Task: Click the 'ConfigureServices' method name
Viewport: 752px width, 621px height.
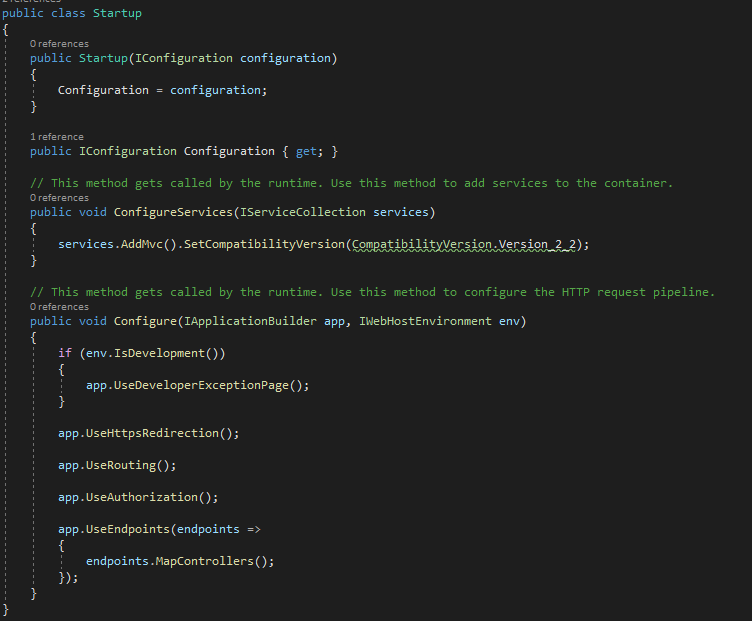Action: click(173, 212)
